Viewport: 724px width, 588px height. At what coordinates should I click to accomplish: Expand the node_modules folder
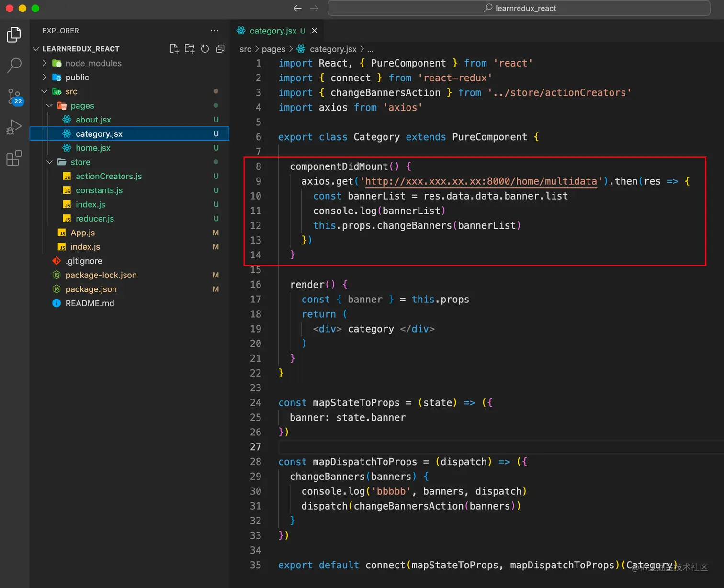[93, 63]
